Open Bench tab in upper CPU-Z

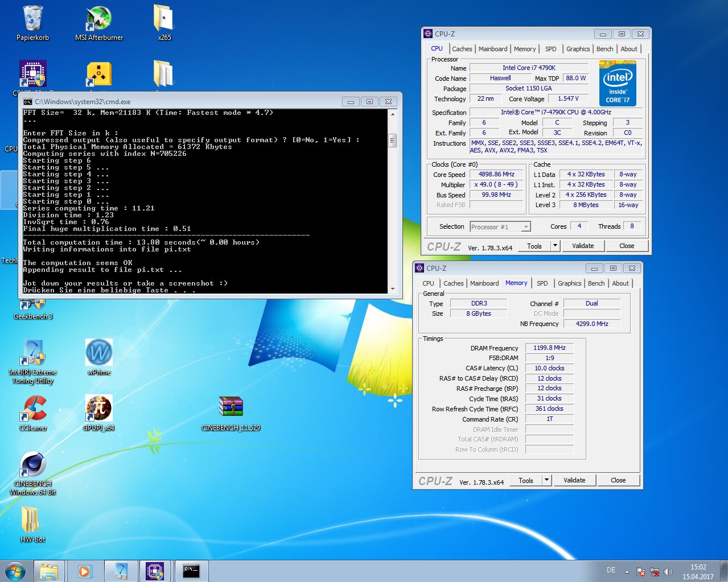point(604,49)
